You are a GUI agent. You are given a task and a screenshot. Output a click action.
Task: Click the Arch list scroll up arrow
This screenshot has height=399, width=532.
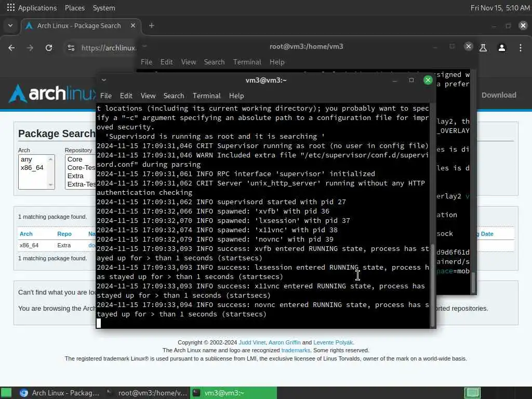coord(50,159)
